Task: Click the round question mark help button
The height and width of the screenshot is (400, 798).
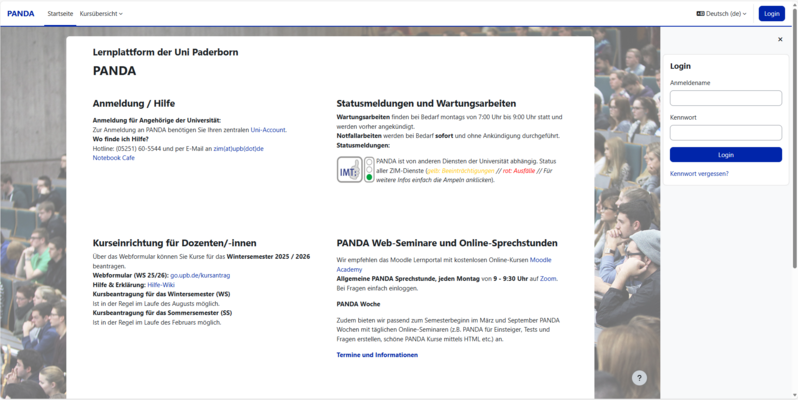Action: click(639, 378)
